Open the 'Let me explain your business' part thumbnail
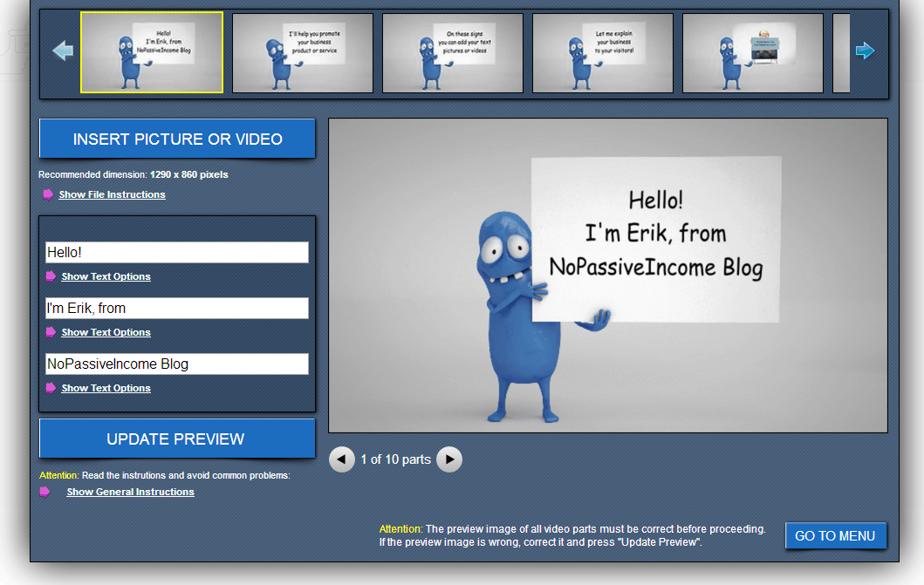This screenshot has height=585, width=924. [x=602, y=52]
